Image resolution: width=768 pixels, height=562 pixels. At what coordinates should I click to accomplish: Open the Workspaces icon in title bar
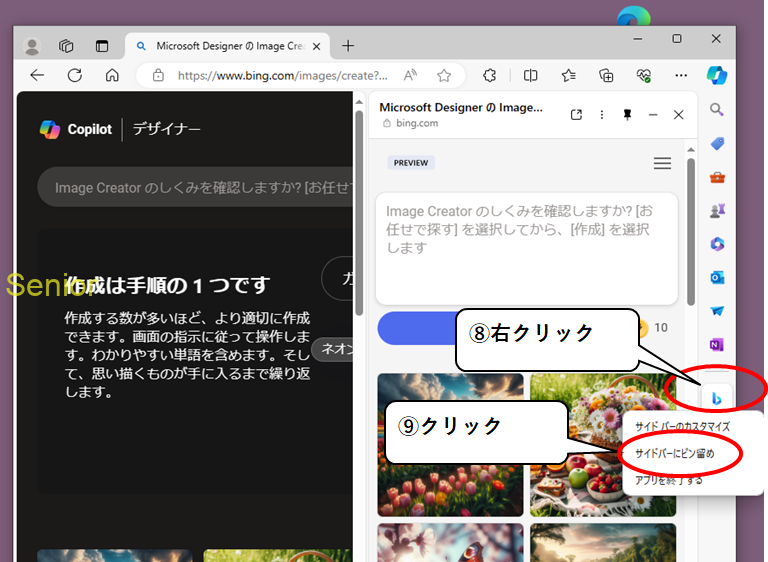click(66, 46)
